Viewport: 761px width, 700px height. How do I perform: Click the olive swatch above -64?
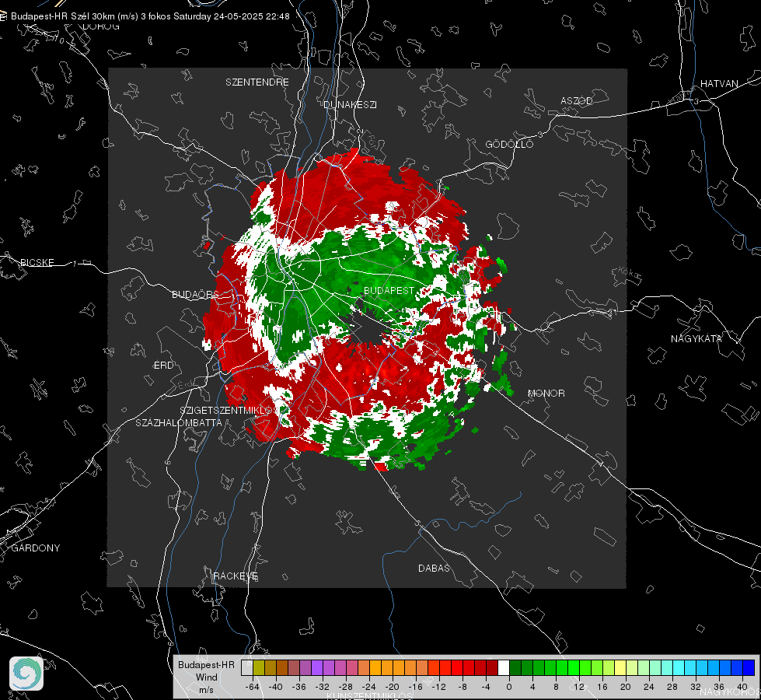pos(259,668)
